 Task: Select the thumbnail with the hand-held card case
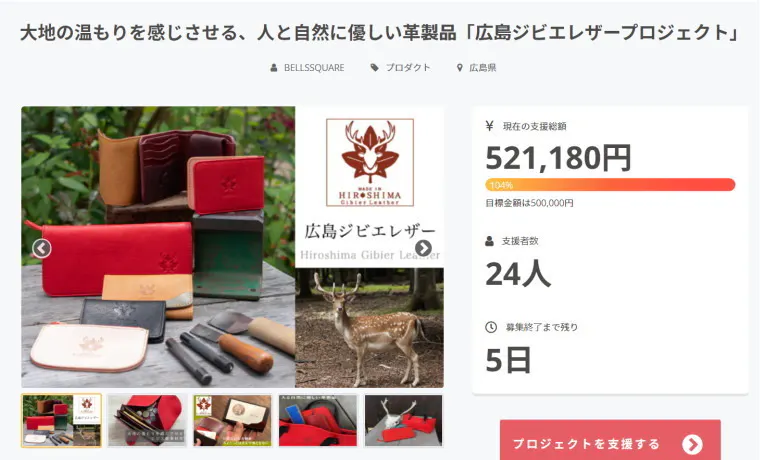[232, 420]
